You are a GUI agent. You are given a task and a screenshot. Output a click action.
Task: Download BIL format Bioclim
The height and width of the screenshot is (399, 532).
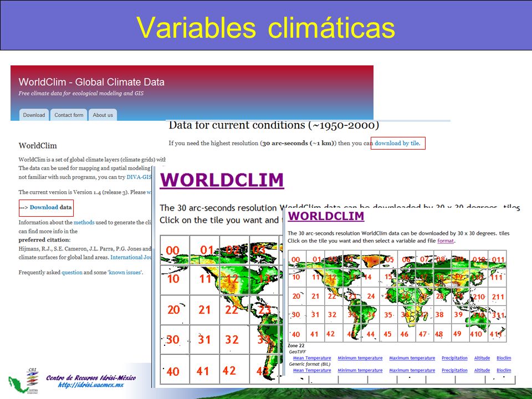coord(504,370)
